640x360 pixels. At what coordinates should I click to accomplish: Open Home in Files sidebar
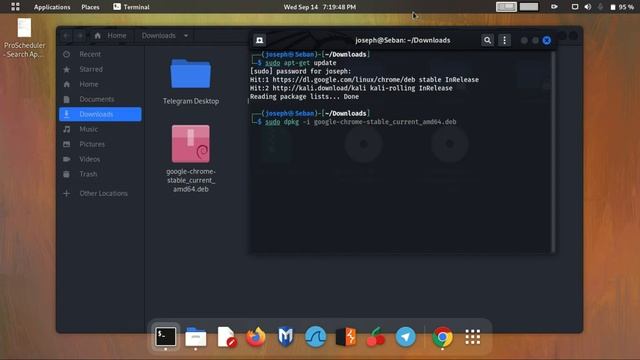click(100, 84)
